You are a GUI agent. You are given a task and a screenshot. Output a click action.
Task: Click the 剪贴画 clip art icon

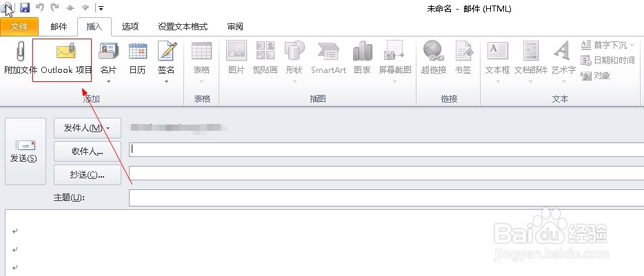(x=265, y=51)
